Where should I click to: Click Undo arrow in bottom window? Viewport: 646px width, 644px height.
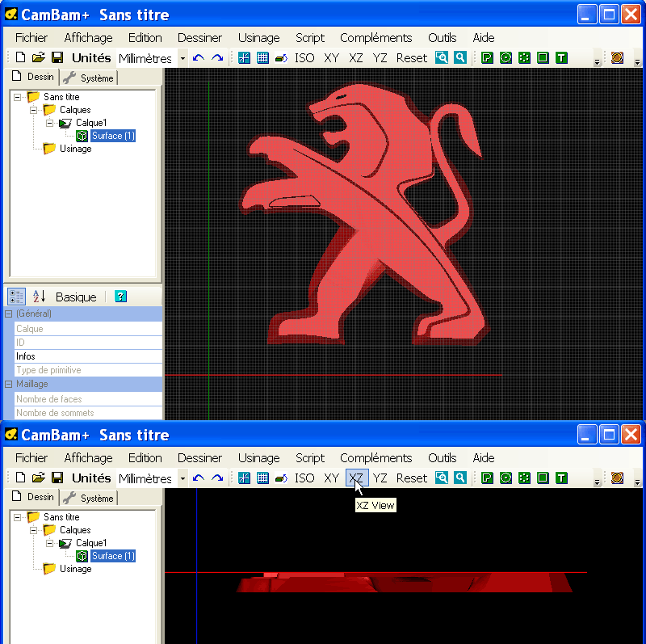pos(199,478)
